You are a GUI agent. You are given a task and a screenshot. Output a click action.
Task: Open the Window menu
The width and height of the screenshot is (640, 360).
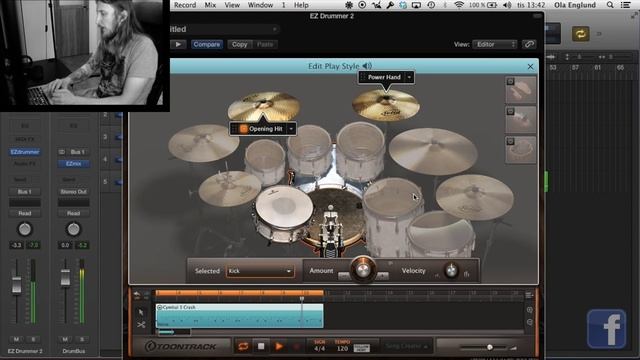pos(260,5)
